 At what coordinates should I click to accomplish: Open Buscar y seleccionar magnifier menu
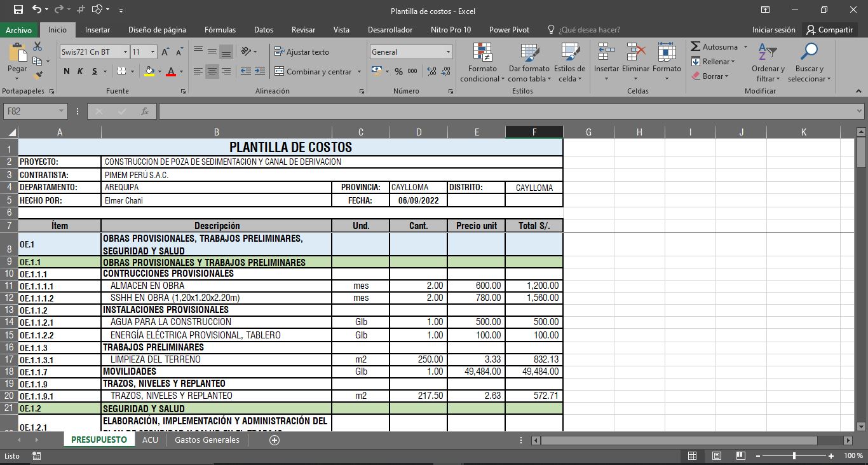(x=809, y=62)
